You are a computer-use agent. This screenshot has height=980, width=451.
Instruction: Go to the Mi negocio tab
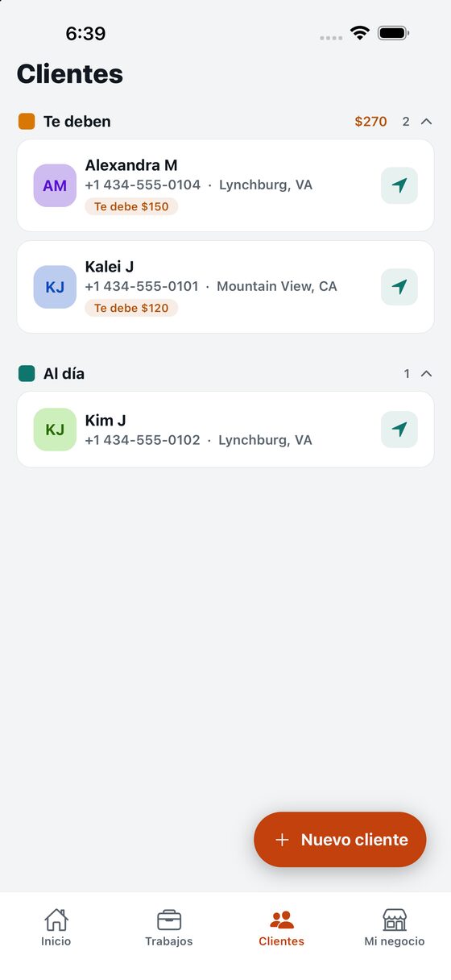pyautogui.click(x=395, y=928)
